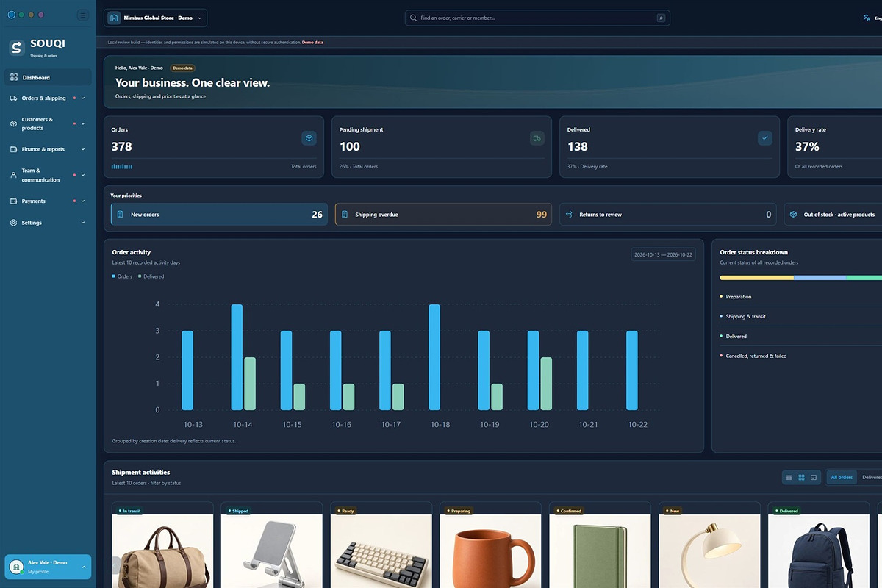Open the Returns to review priority tile

667,215
